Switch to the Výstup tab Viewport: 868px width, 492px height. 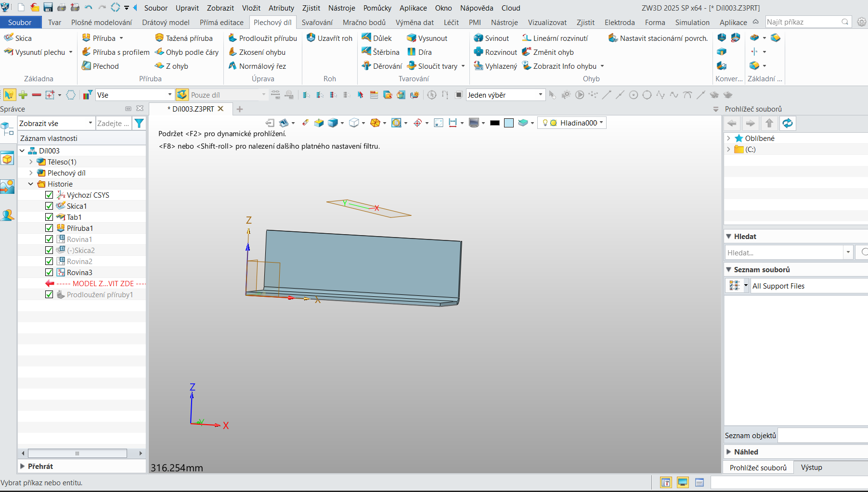[x=811, y=467]
